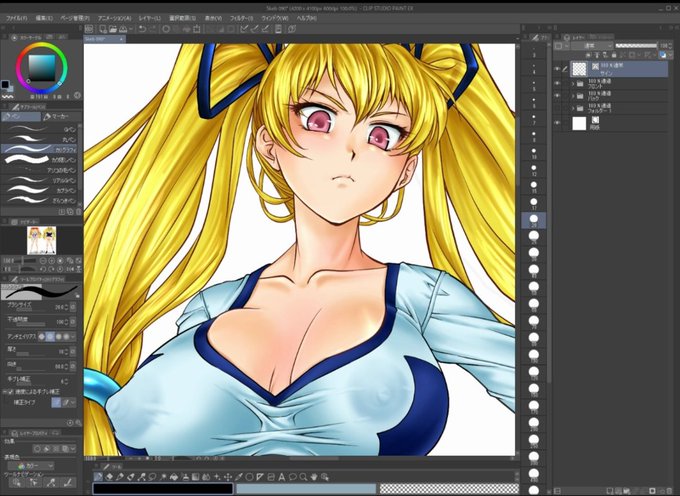
Task: Open the レイヤー (Layer) menu
Action: point(150,18)
